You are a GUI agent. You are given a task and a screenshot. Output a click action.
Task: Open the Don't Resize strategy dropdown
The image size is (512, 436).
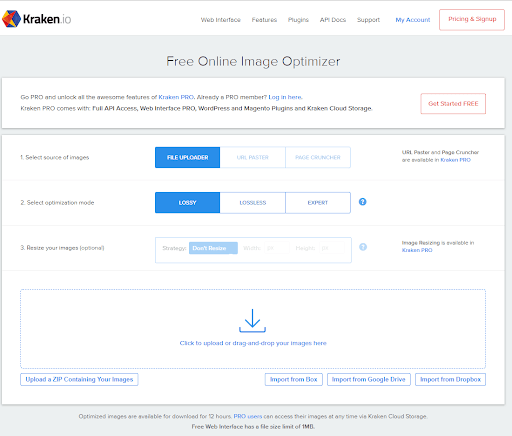pos(213,248)
